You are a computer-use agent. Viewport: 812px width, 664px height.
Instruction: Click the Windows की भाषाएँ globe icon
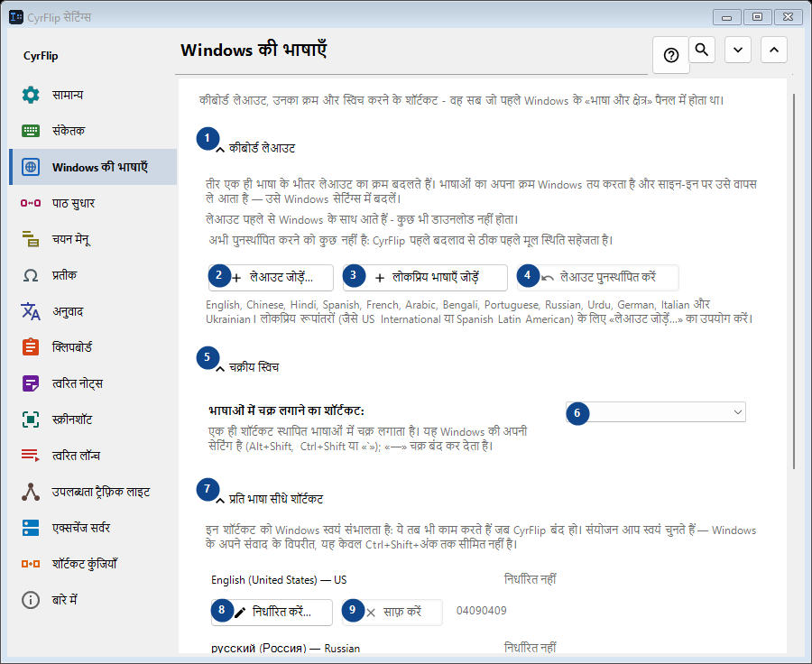(31, 167)
